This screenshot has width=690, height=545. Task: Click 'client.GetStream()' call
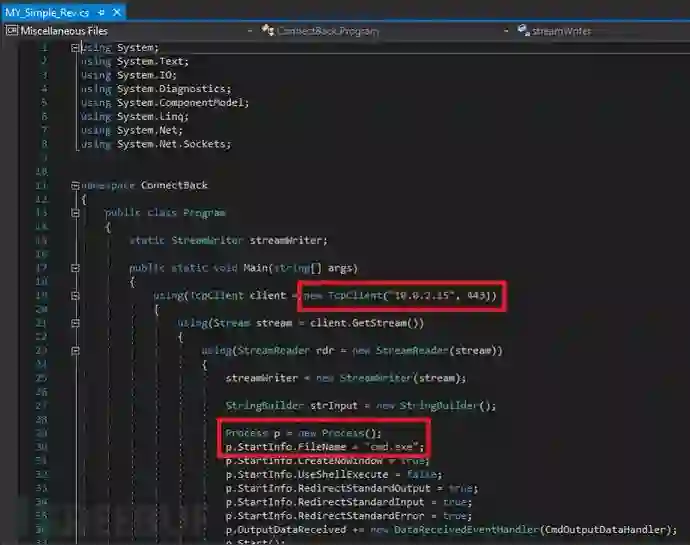(367, 323)
